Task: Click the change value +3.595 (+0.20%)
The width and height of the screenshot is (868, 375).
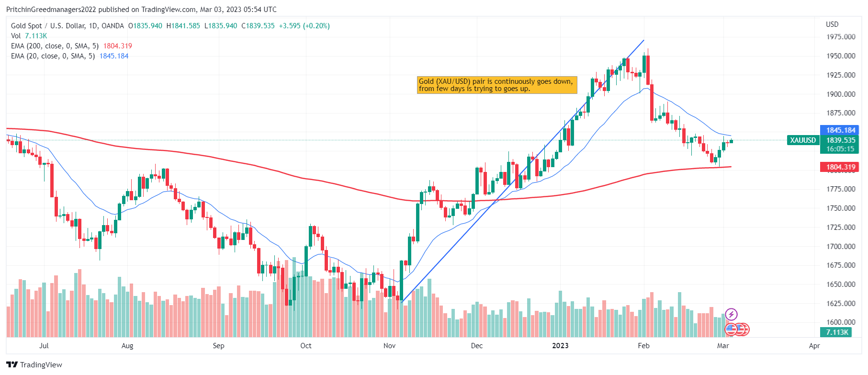Action: click(x=304, y=26)
